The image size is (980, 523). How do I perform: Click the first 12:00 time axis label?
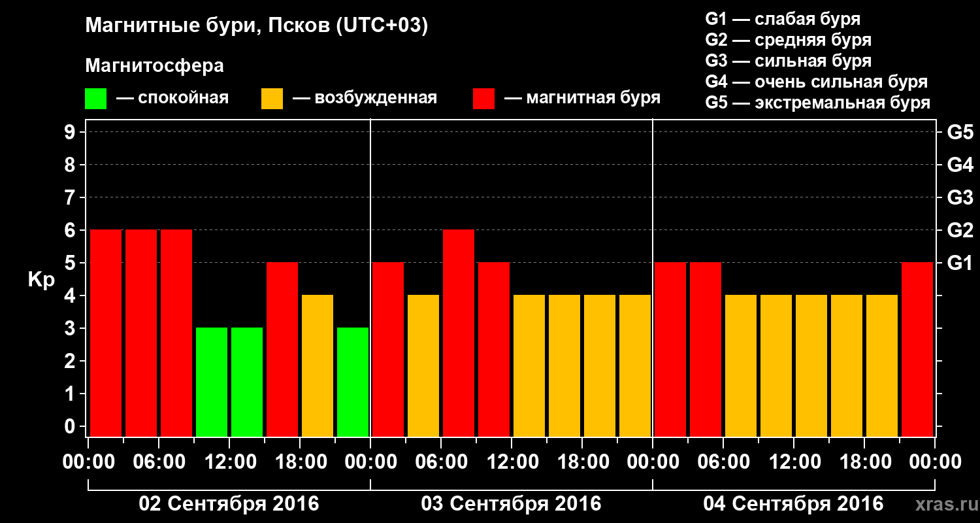point(229,462)
